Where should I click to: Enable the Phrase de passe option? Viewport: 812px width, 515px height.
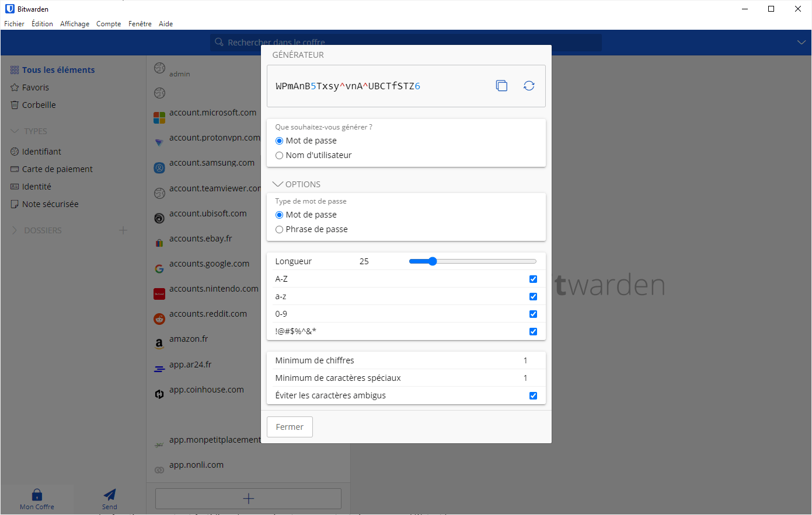[x=279, y=229]
